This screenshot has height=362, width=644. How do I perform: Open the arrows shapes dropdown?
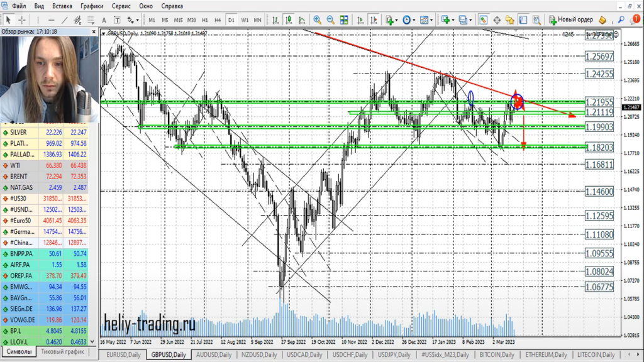[133, 20]
